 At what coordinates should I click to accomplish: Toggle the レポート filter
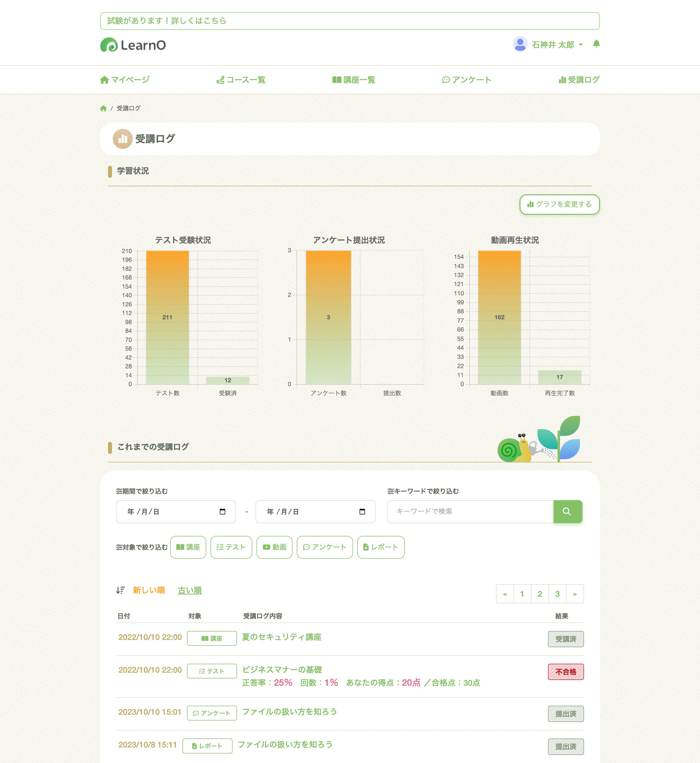click(381, 547)
